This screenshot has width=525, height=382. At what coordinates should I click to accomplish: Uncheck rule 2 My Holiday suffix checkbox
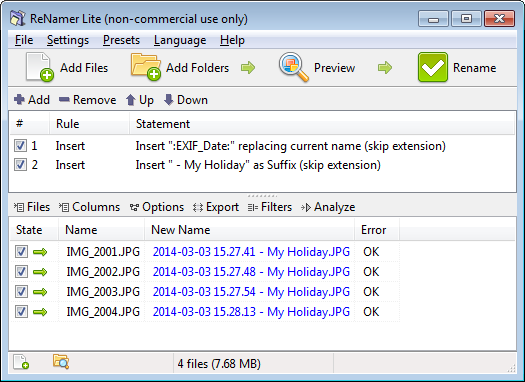[20, 165]
